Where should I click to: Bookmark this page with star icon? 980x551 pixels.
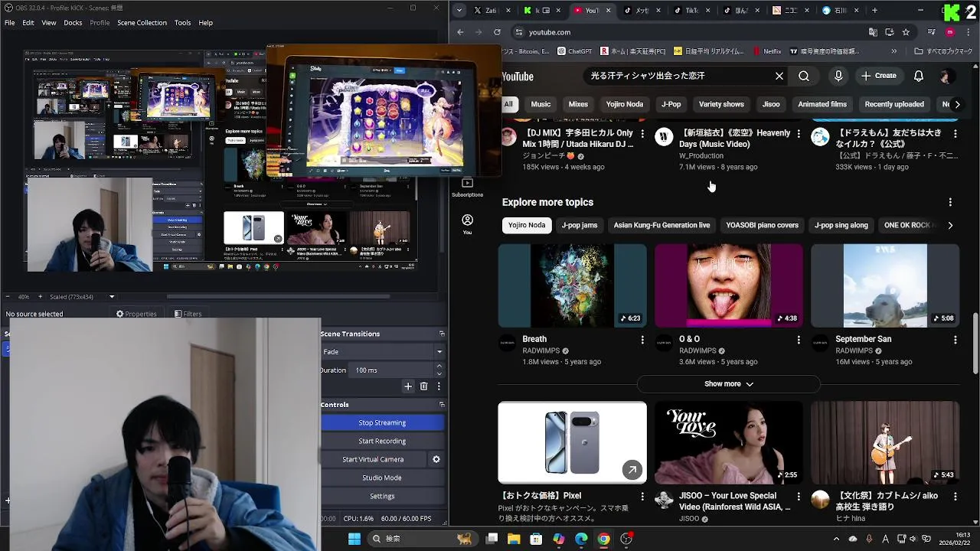pos(906,32)
